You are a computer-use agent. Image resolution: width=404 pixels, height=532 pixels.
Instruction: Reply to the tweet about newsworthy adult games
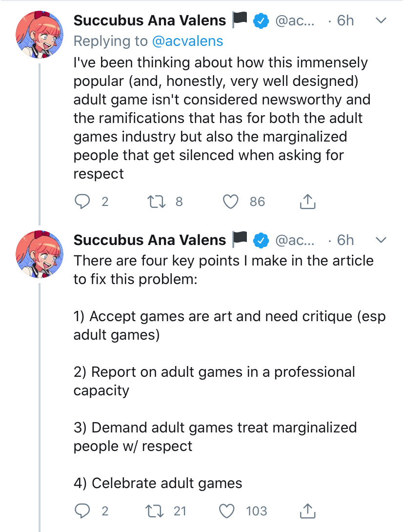[x=83, y=202]
